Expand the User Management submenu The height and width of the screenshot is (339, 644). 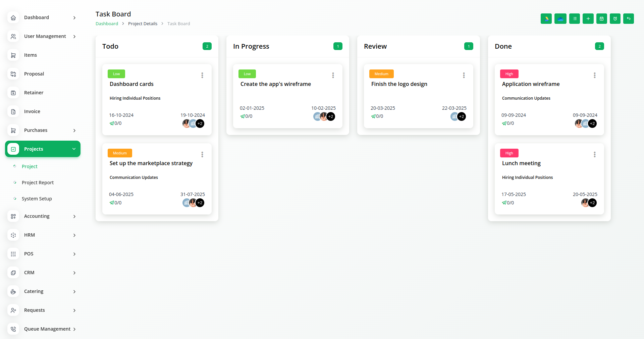point(43,36)
